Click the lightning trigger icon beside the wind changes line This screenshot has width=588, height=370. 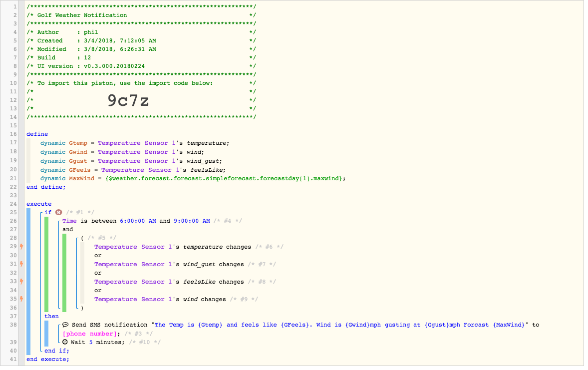[22, 299]
